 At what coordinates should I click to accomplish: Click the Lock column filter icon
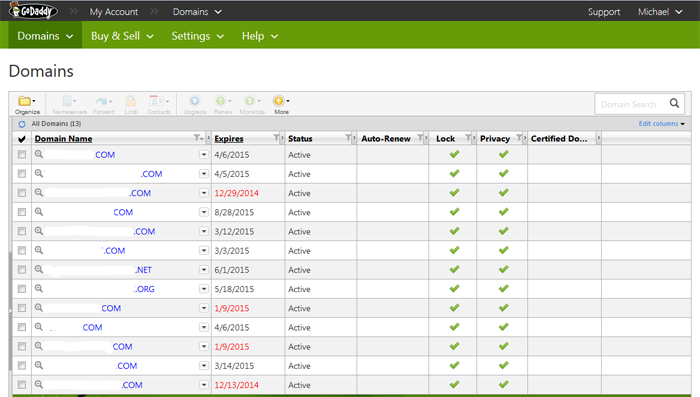tap(468, 138)
